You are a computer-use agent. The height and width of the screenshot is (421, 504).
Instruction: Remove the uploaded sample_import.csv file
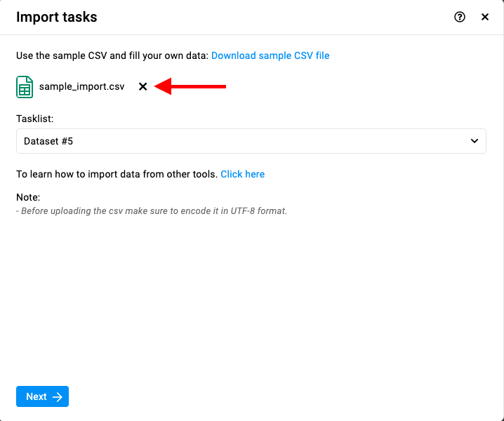click(x=142, y=86)
